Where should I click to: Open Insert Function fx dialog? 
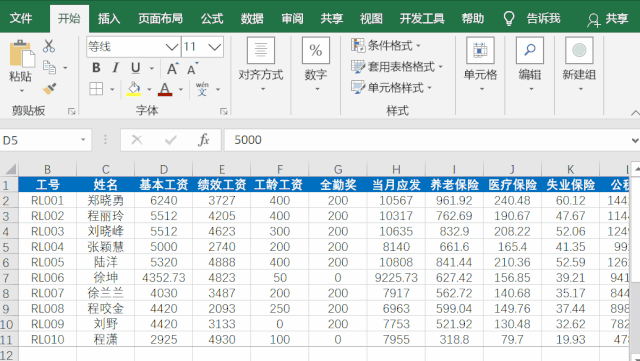coord(204,140)
